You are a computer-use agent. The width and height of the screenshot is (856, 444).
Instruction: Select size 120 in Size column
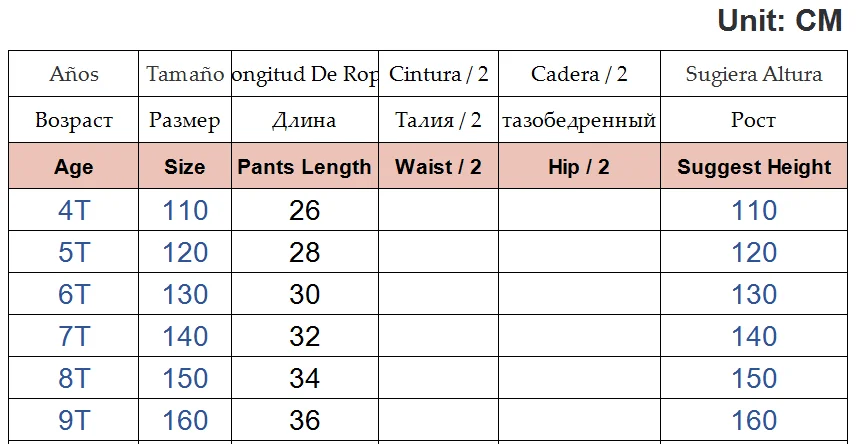click(x=185, y=253)
